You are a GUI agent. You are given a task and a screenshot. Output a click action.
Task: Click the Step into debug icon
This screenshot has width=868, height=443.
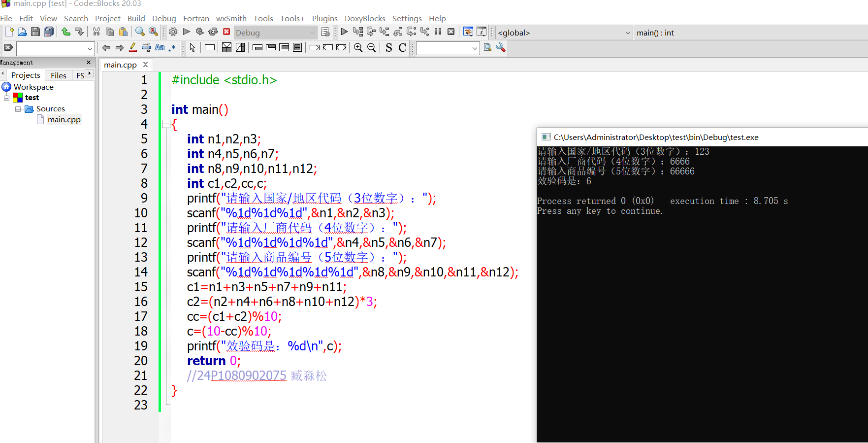[x=385, y=32]
